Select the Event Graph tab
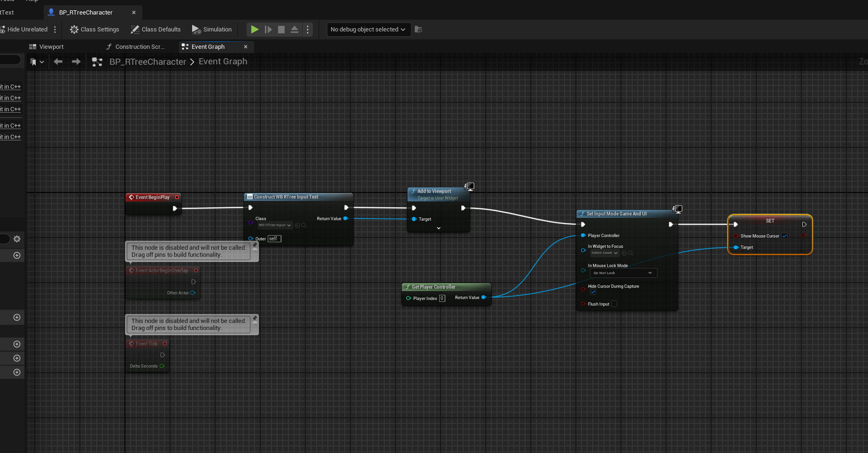 coord(208,47)
